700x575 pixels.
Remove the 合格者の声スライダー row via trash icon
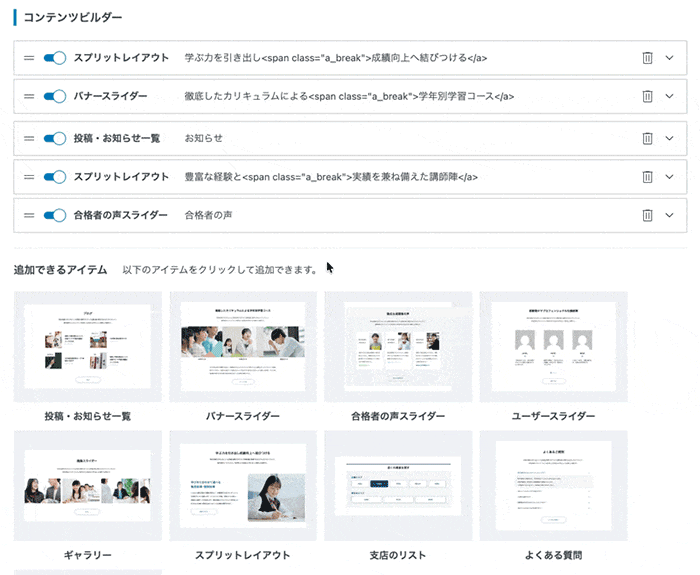pyautogui.click(x=647, y=215)
